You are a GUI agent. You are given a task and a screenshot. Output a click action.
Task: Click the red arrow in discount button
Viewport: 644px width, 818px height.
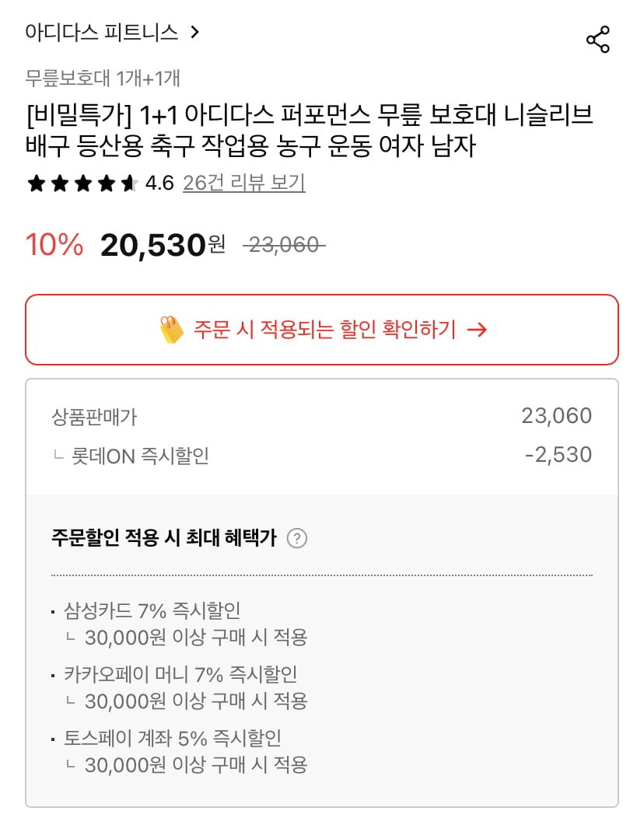tap(477, 330)
